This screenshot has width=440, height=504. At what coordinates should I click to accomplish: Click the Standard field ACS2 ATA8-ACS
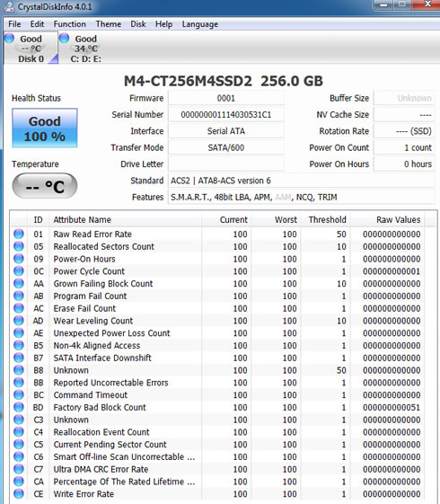(x=301, y=181)
